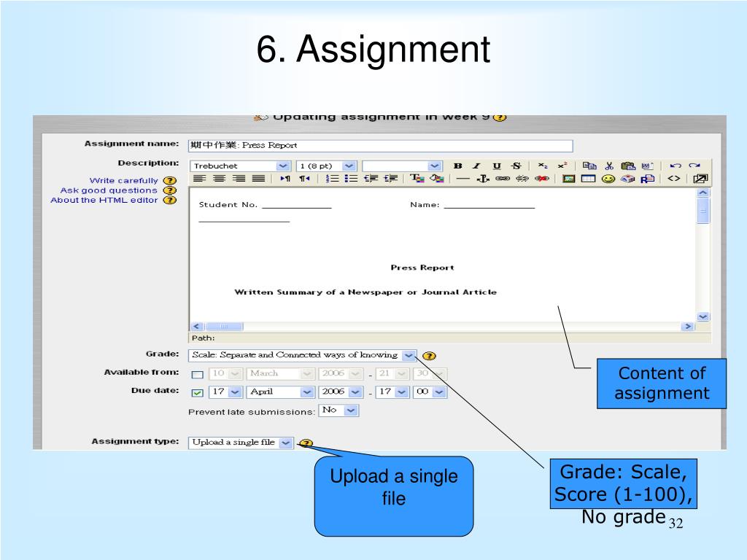Uncheck the Due date checkbox
The height and width of the screenshot is (560, 747).
pyautogui.click(x=197, y=393)
